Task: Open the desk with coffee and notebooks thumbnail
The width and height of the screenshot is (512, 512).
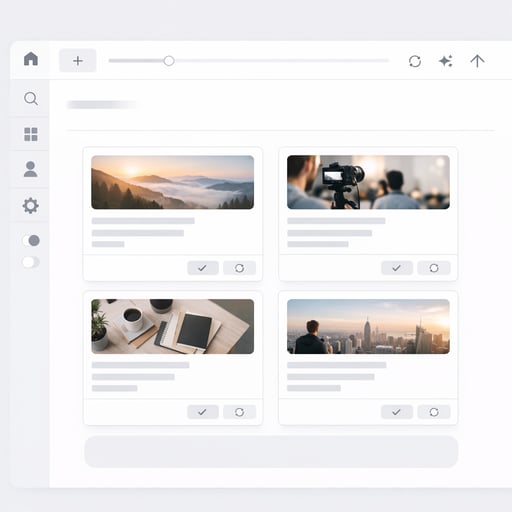Action: point(172,326)
